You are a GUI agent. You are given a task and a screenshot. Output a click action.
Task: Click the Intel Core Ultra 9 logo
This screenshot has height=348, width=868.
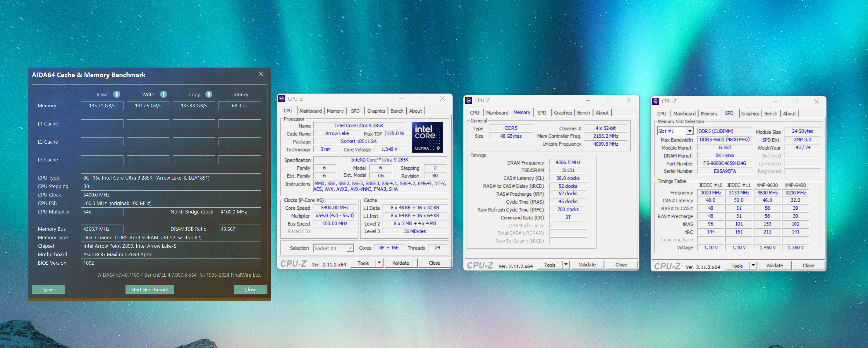coord(427,137)
